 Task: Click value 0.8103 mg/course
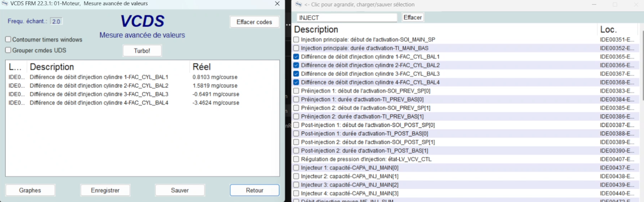pyautogui.click(x=215, y=77)
